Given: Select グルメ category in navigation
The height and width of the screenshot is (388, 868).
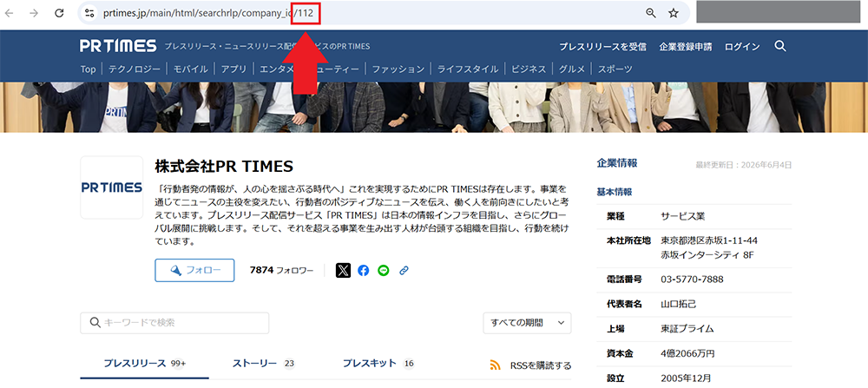Looking at the screenshot, I should [x=572, y=69].
